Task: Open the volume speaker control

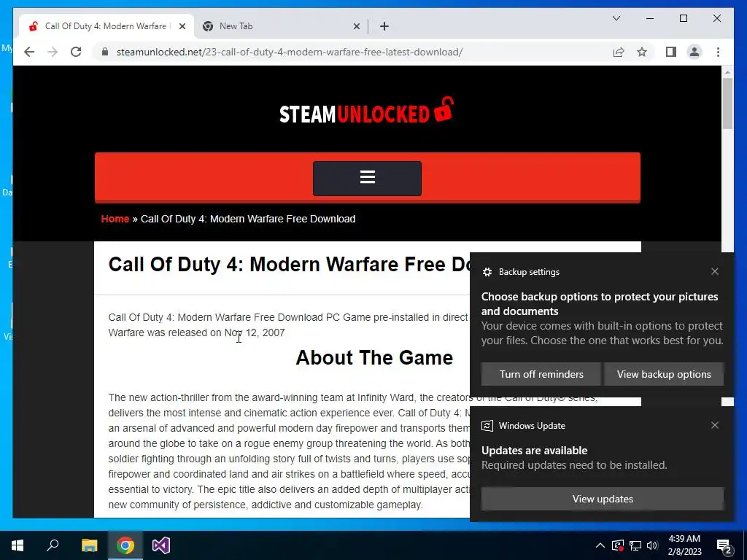Action: tap(652, 545)
